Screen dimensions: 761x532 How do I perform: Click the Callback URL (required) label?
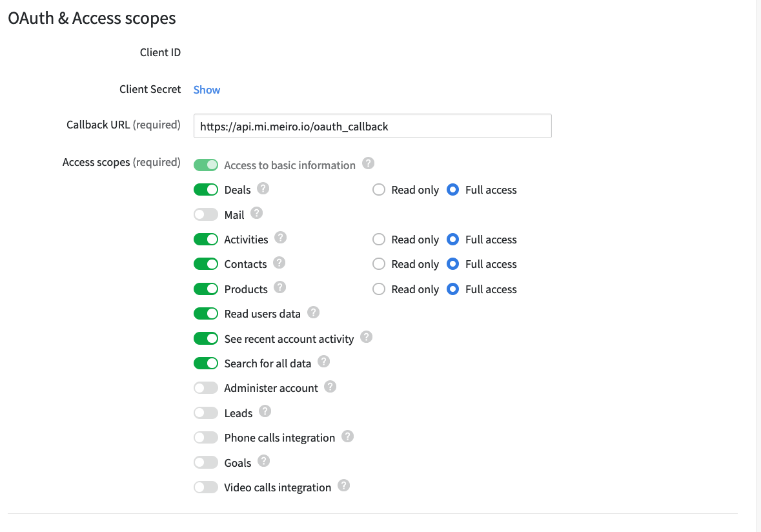[x=123, y=125]
